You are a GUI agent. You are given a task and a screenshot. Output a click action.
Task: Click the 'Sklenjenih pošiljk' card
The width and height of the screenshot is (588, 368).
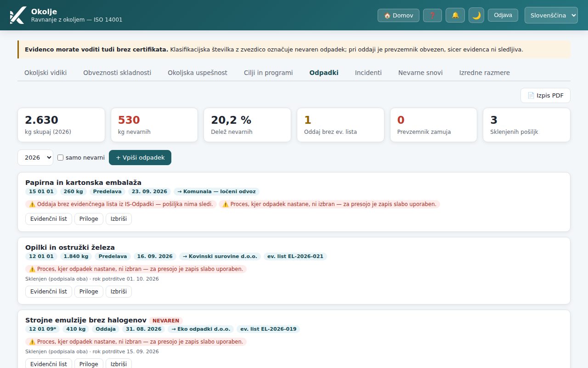pyautogui.click(x=527, y=125)
